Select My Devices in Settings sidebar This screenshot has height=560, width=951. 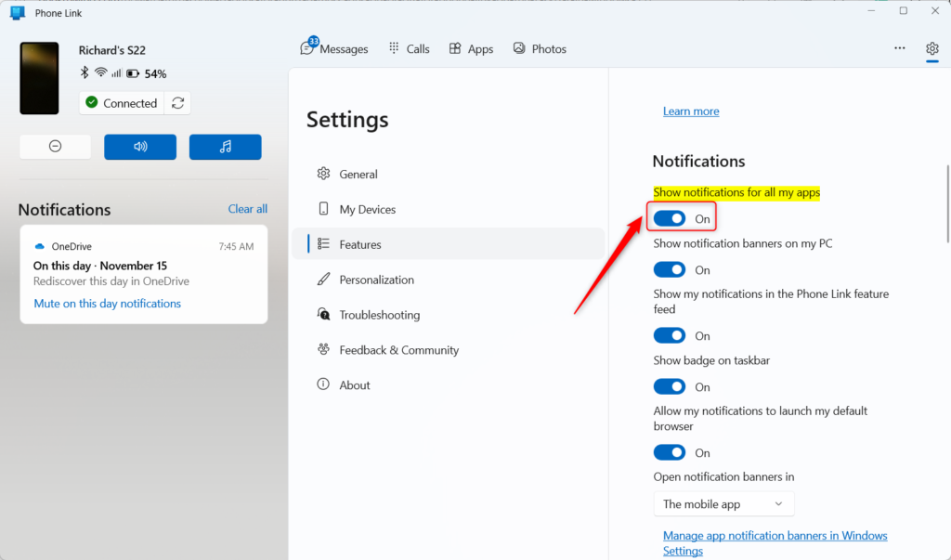[449, 209]
